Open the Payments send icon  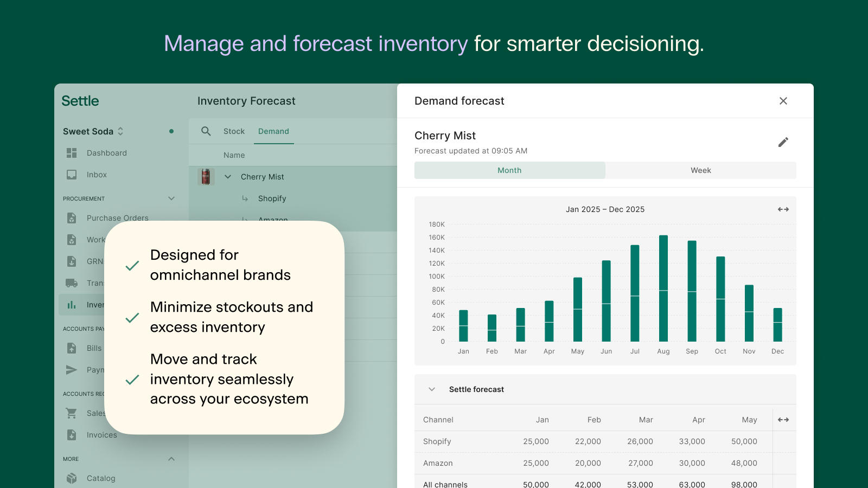71,370
